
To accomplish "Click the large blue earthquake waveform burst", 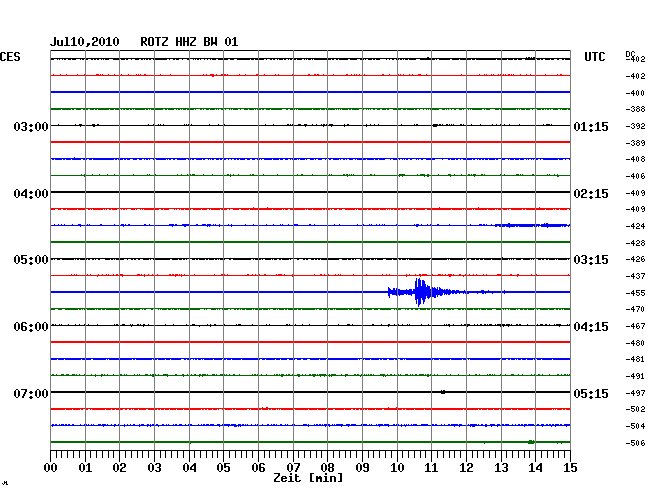I will pyautogui.click(x=423, y=292).
